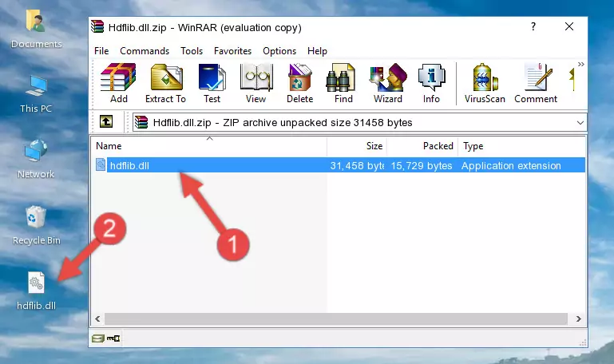The width and height of the screenshot is (614, 364).
Task: Click the WinRAR title bar app icon
Action: [97, 27]
